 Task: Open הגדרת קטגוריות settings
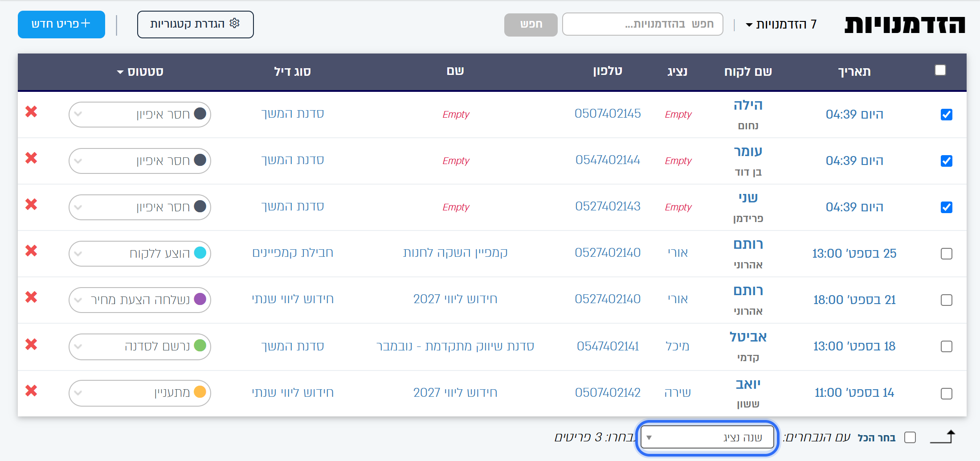coord(196,24)
